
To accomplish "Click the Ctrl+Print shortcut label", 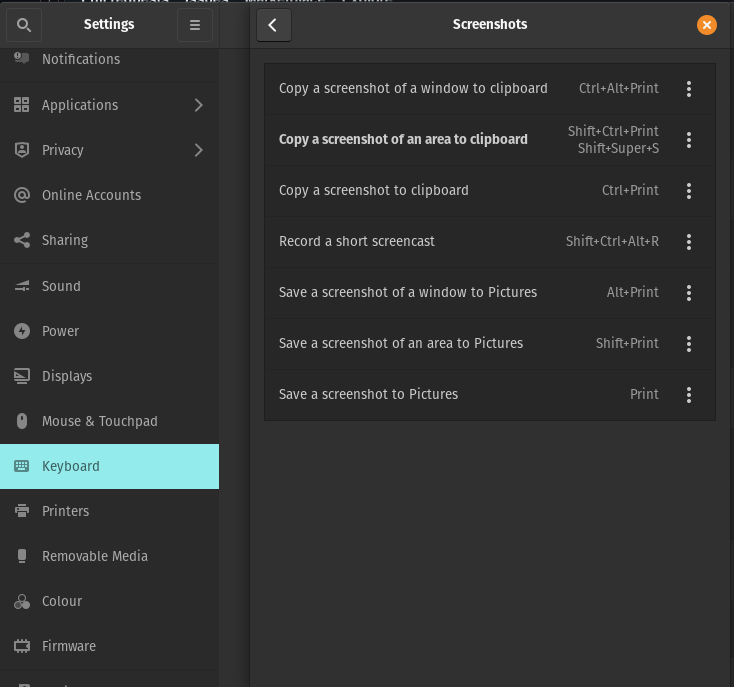I will click(x=630, y=190).
